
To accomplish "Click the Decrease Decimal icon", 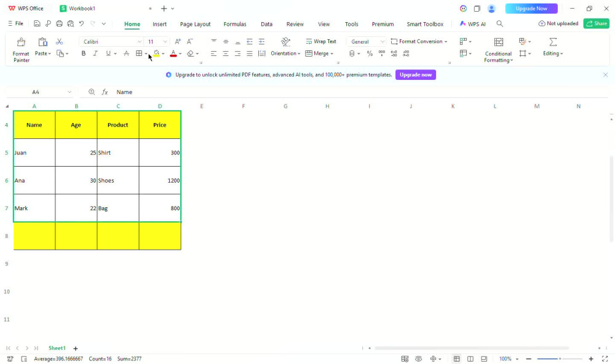I will (406, 53).
